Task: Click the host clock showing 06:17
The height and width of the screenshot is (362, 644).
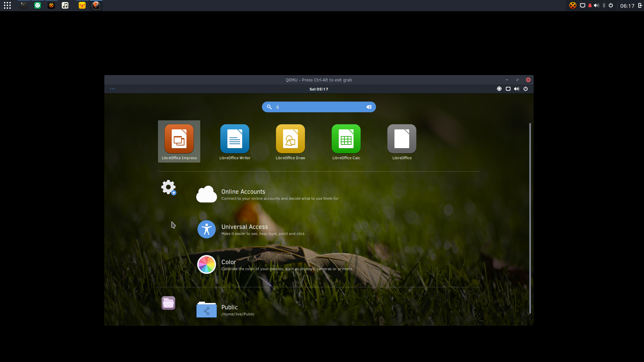Action: pyautogui.click(x=627, y=6)
